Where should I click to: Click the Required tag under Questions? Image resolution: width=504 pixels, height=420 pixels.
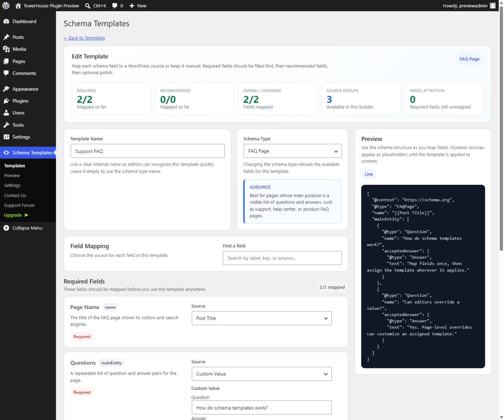82,392
